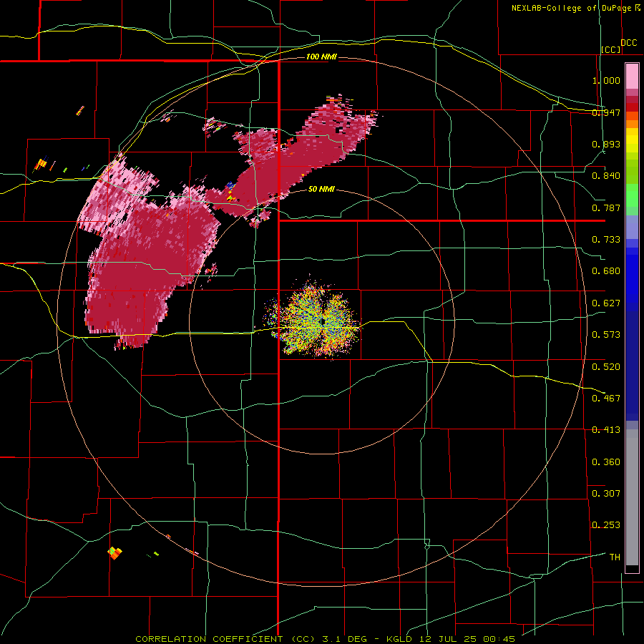Image resolution: width=644 pixels, height=644 pixels.
Task: Click the pink top segment of color bar
Action: (x=632, y=76)
